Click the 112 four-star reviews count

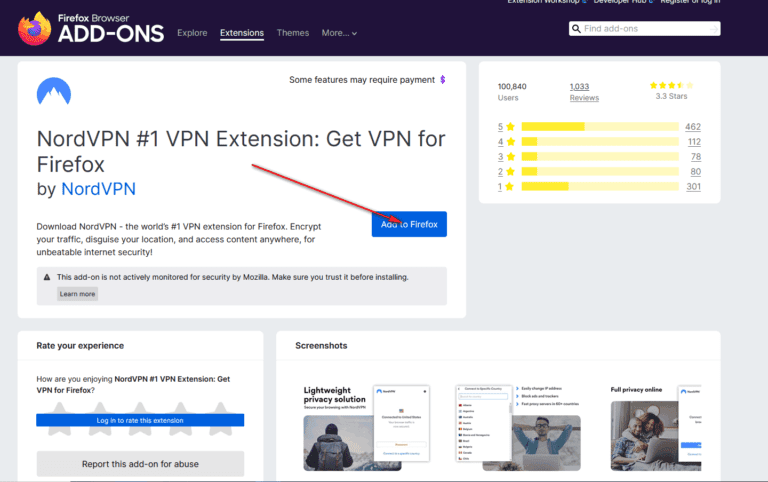694,142
